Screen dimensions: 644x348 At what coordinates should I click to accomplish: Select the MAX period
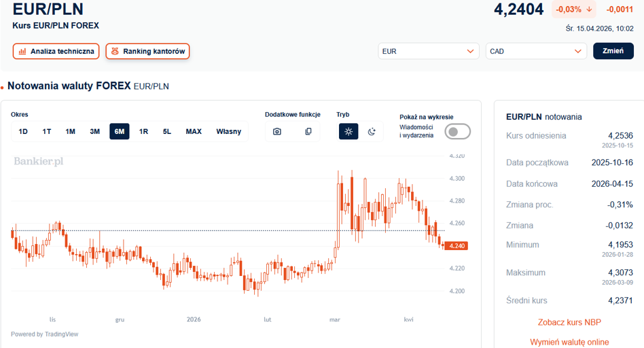[x=194, y=131]
